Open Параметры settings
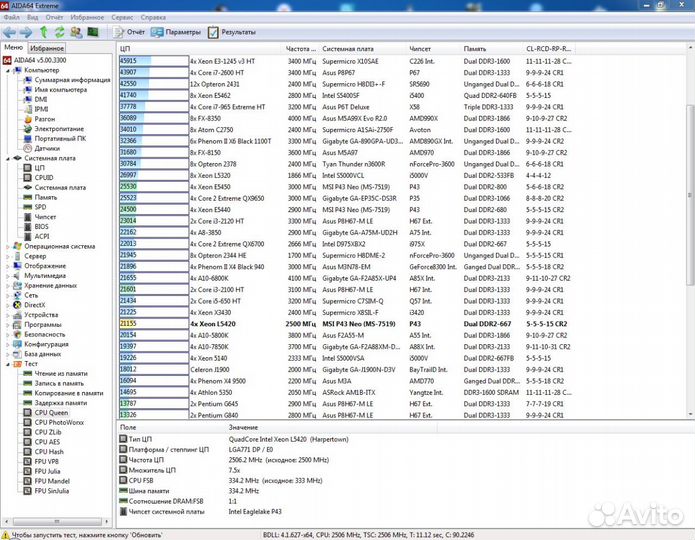This screenshot has width=695, height=540. 176,32
